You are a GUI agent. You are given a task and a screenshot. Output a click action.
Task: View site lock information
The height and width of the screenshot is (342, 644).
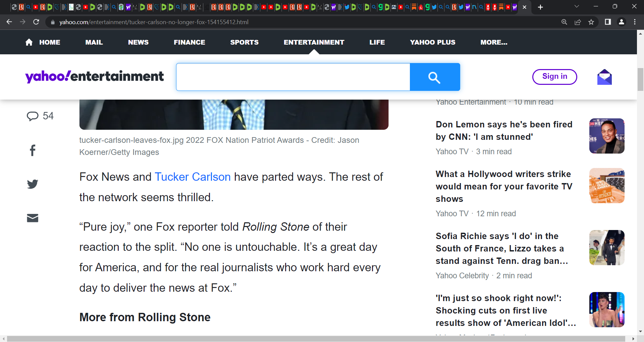pos(53,22)
